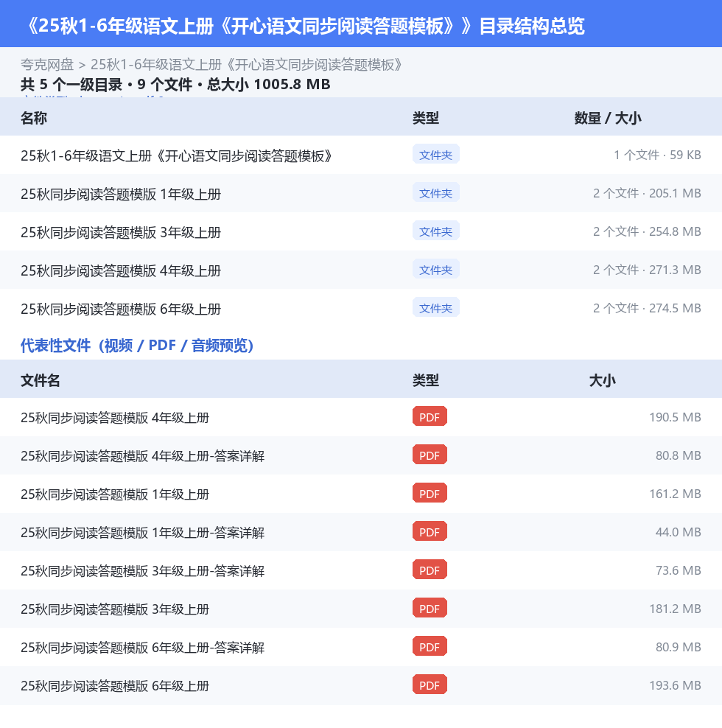Click the PDF badge in the 190.5 MB row
This screenshot has width=722, height=728.
pos(430,416)
